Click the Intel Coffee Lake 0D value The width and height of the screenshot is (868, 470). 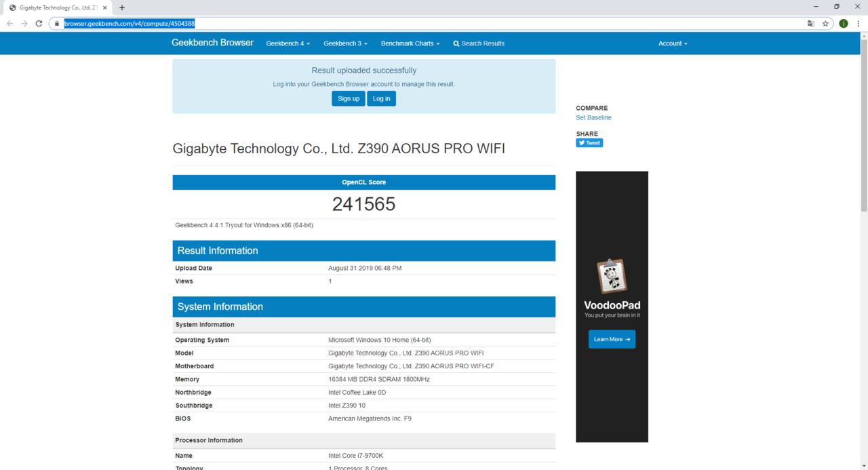(x=357, y=393)
